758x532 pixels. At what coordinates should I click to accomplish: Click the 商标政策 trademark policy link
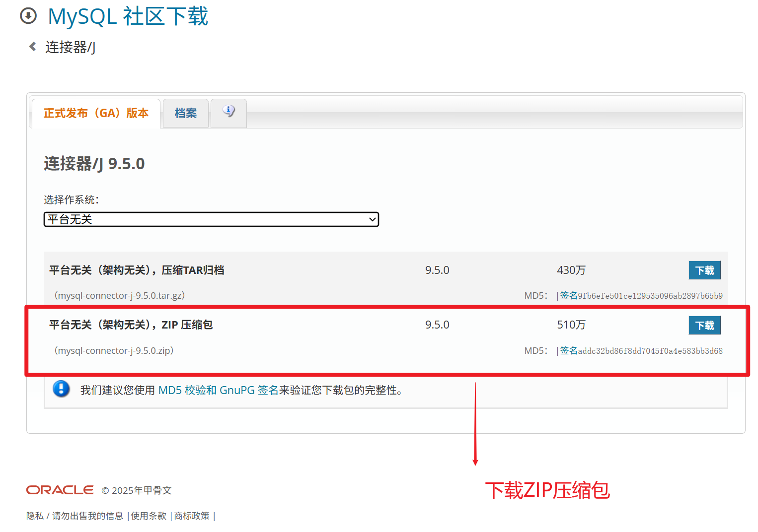click(191, 516)
